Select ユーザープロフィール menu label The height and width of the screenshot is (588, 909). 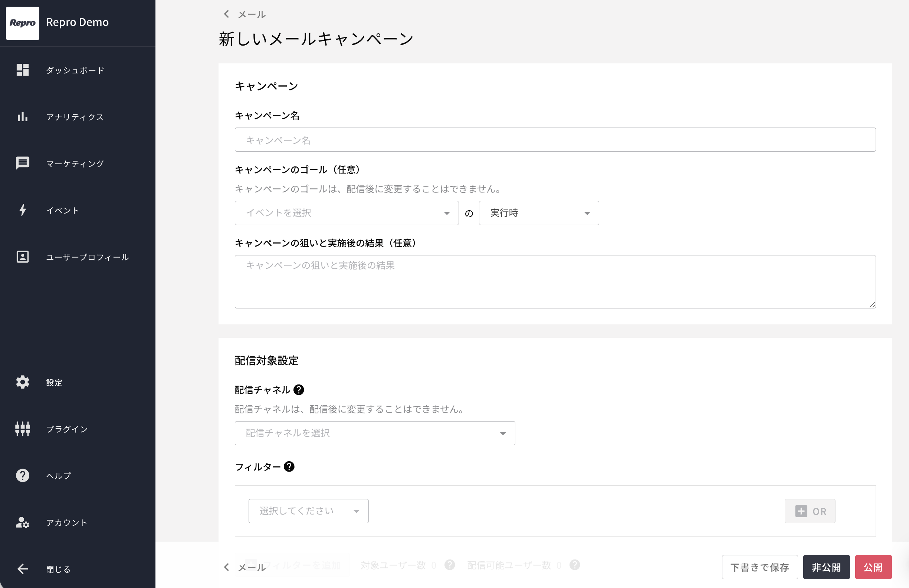88,257
